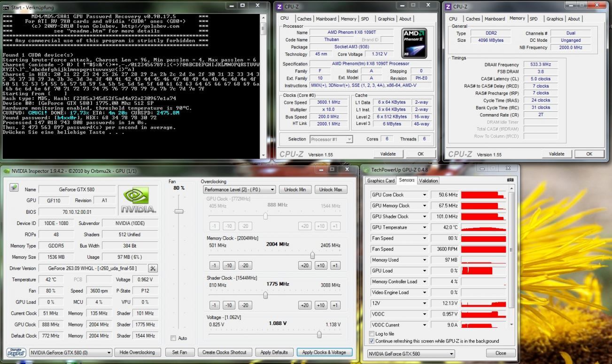Open driver profile settings wrench icon
The height and width of the screenshot is (364, 612).
pyautogui.click(x=153, y=268)
